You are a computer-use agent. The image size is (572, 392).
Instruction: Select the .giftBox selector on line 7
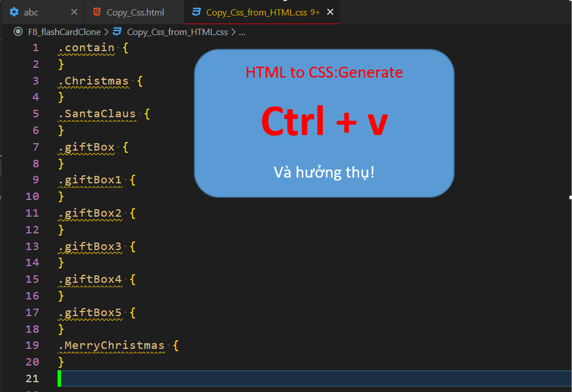click(86, 147)
